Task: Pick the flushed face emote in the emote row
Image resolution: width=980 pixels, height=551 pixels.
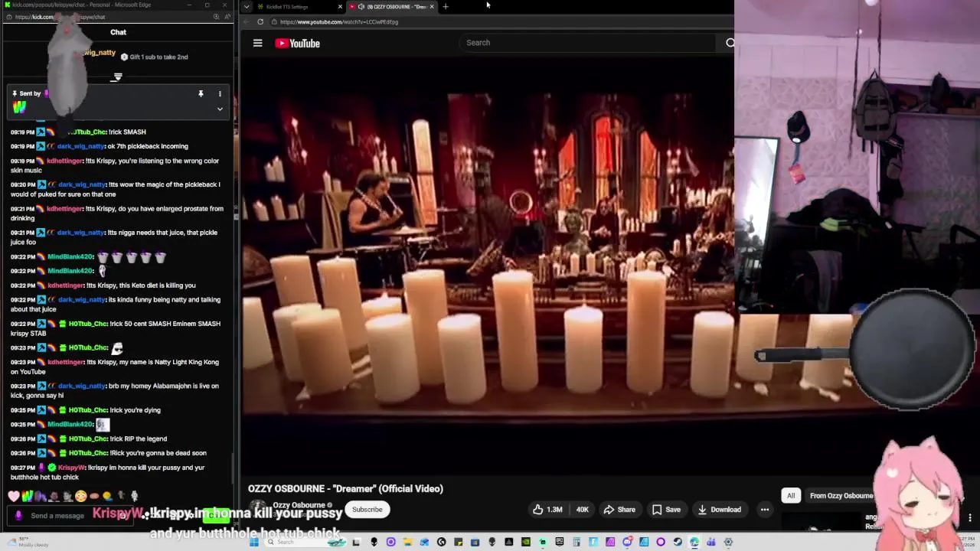Action: coord(80,496)
